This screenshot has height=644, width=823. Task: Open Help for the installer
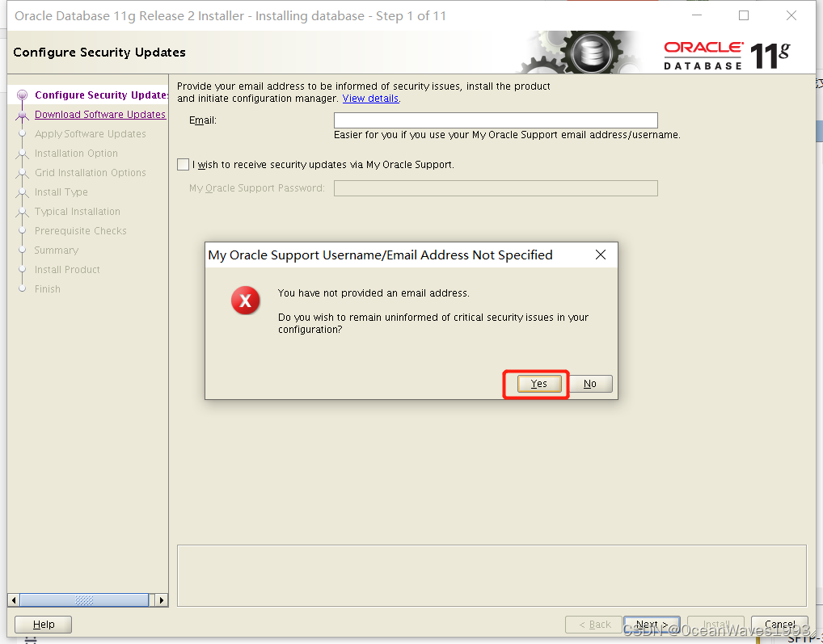click(43, 624)
